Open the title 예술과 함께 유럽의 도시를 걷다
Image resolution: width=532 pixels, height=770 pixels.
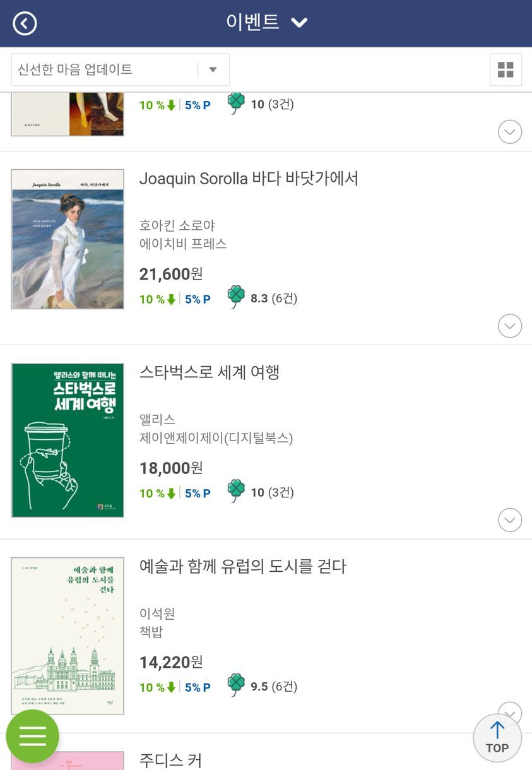243,567
